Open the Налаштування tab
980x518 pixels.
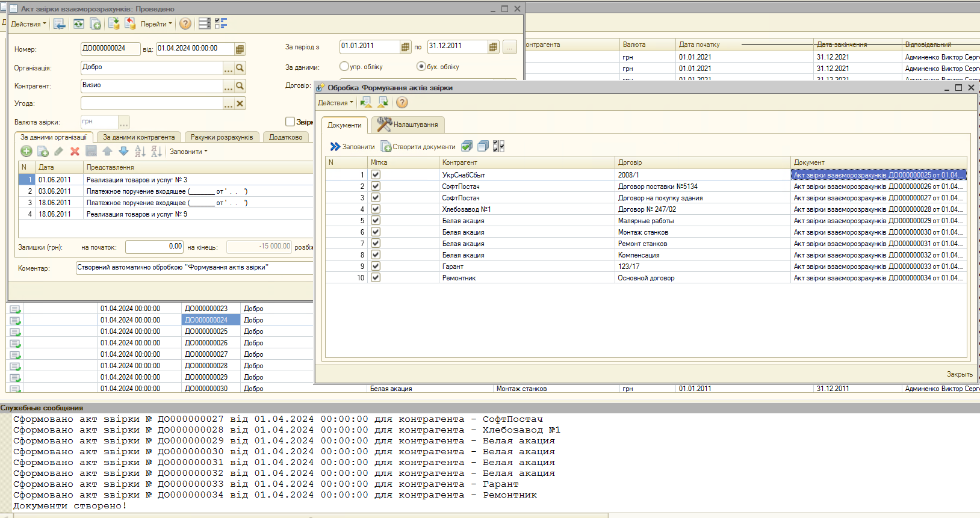[x=408, y=125]
